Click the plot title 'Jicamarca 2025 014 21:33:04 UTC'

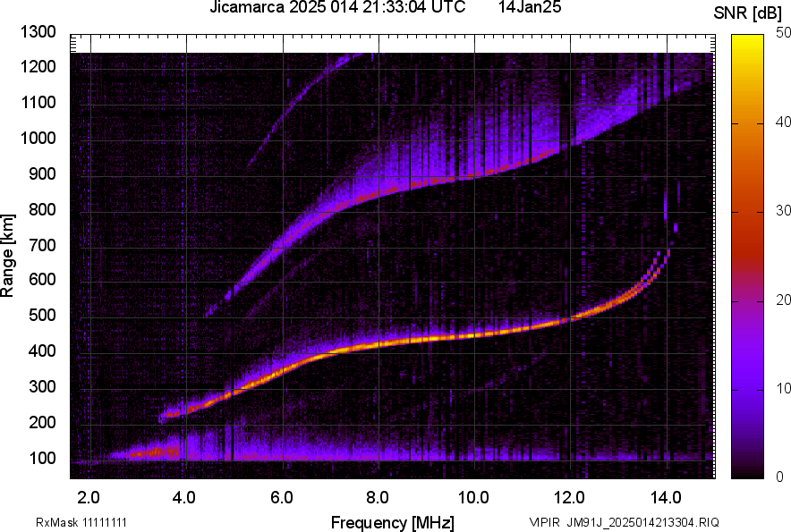(x=337, y=7)
